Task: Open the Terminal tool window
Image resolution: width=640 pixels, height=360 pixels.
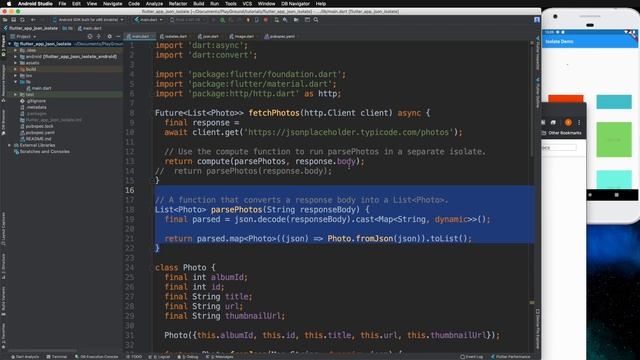Action: click(57, 357)
